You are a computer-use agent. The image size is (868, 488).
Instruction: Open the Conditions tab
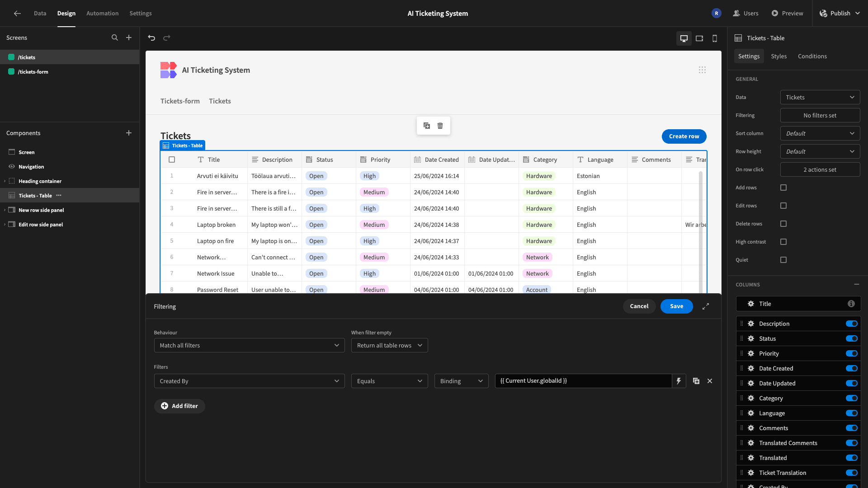(x=812, y=56)
